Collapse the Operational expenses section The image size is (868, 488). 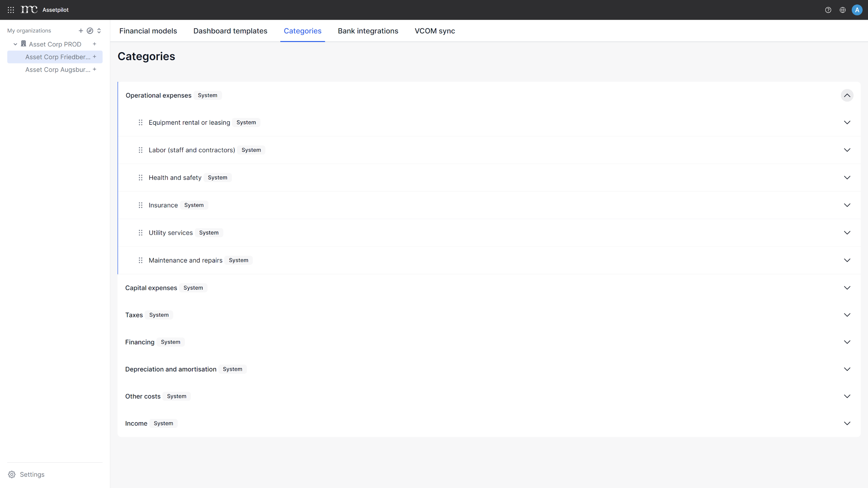pos(847,95)
